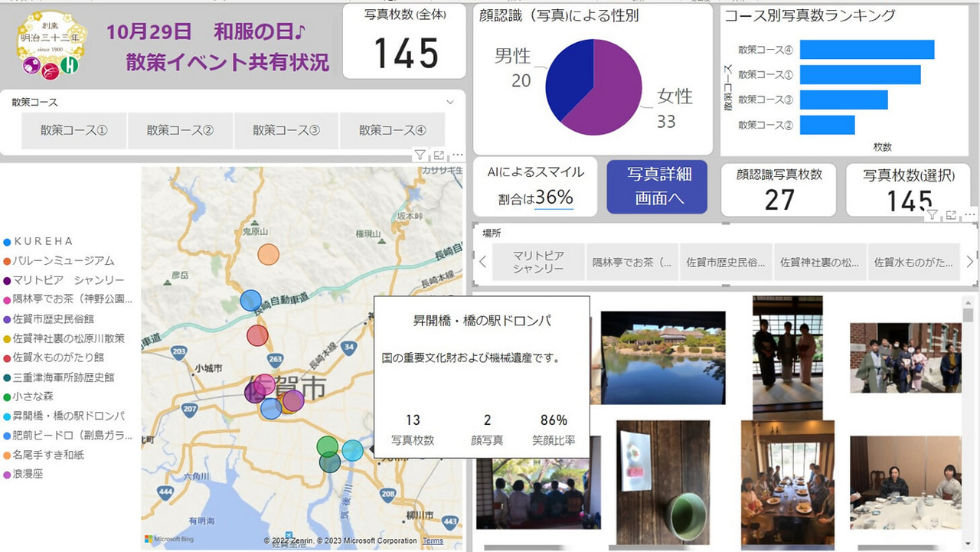Select マリトピア シャンリー place tile
This screenshot has height=552, width=980.
[538, 262]
